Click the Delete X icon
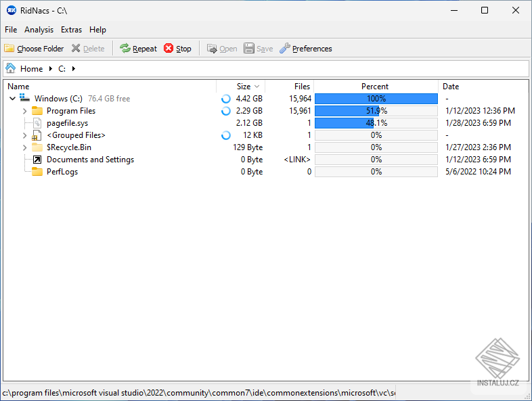The width and height of the screenshot is (532, 401). click(76, 49)
